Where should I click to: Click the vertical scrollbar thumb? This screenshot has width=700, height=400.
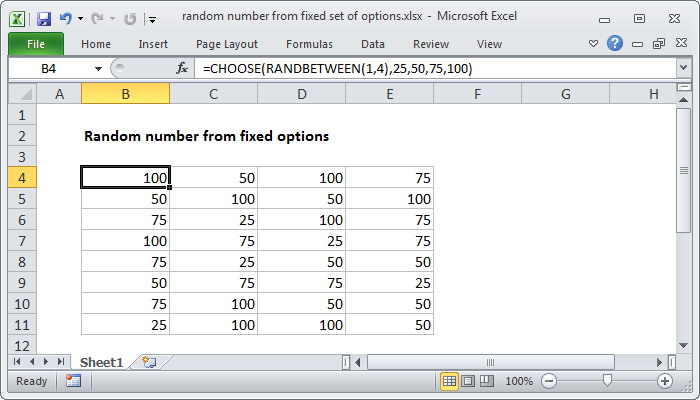(x=683, y=170)
